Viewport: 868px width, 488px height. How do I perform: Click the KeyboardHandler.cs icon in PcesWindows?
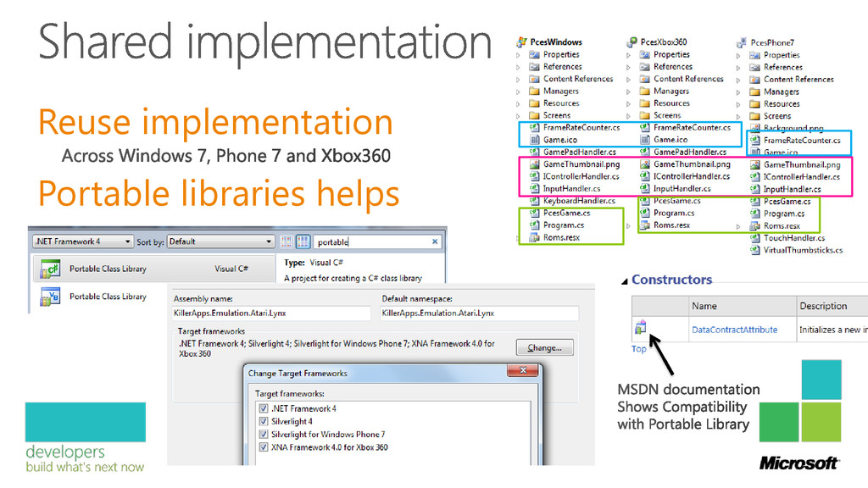534,200
